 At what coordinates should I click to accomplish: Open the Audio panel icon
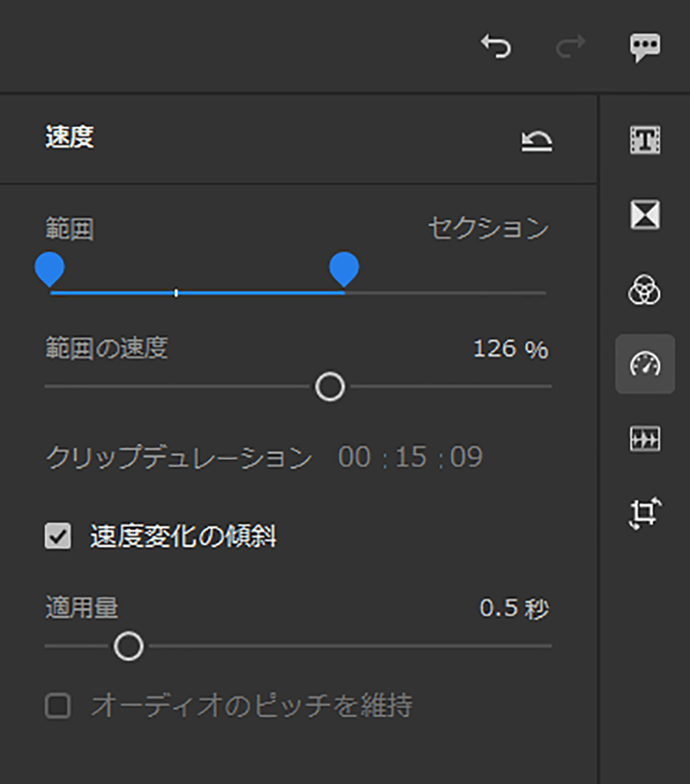[x=645, y=439]
